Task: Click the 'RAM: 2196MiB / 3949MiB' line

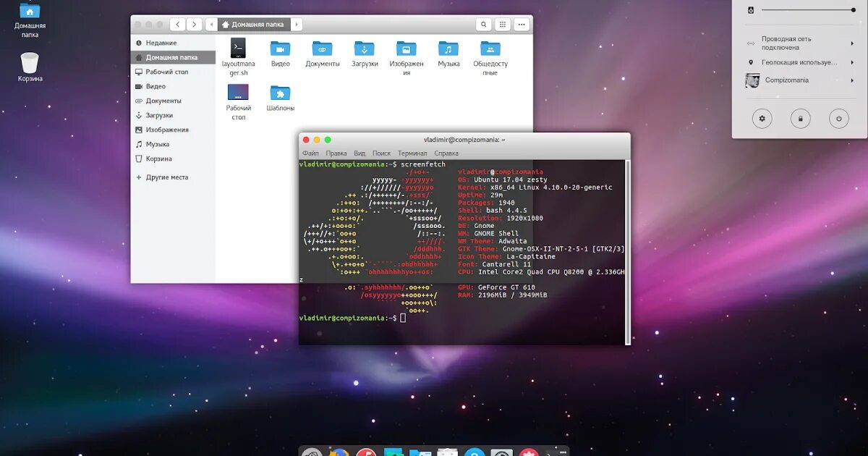Action: [x=503, y=295]
